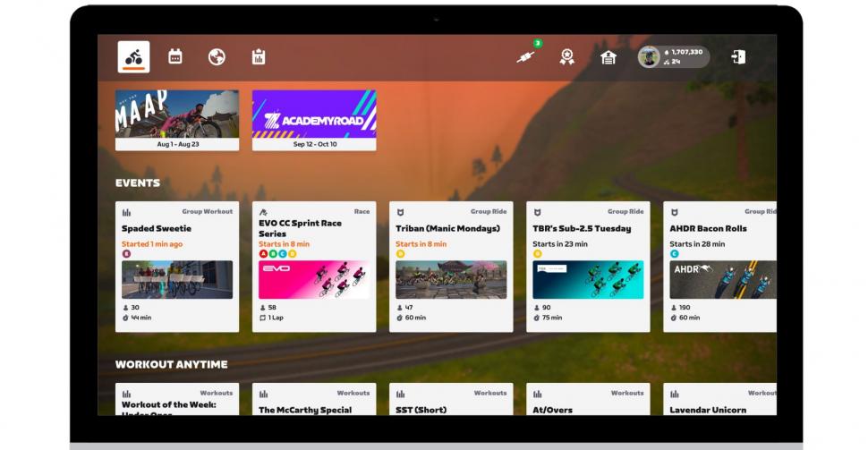Click the Triban group ride image
Image resolution: width=868 pixels, height=450 pixels.
point(451,280)
